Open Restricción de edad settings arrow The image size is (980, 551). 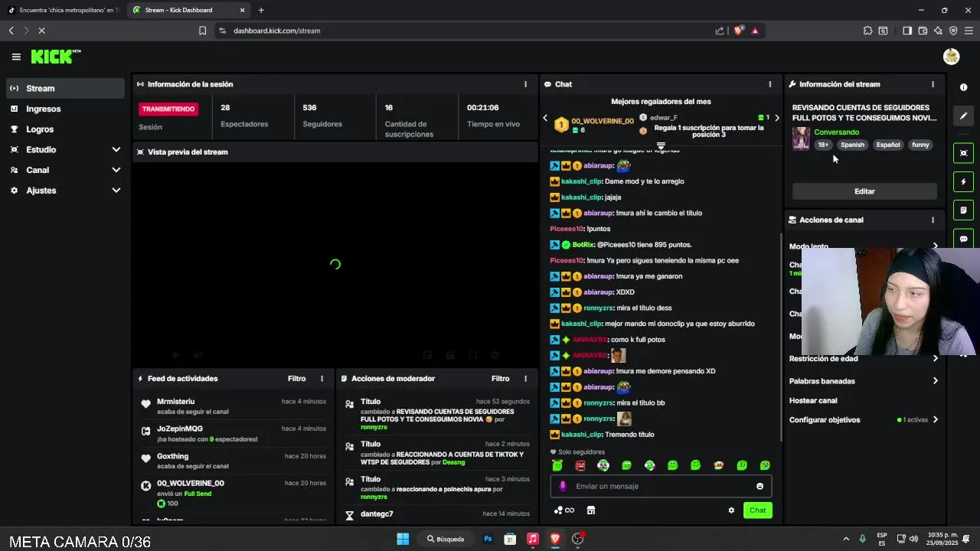(x=935, y=358)
